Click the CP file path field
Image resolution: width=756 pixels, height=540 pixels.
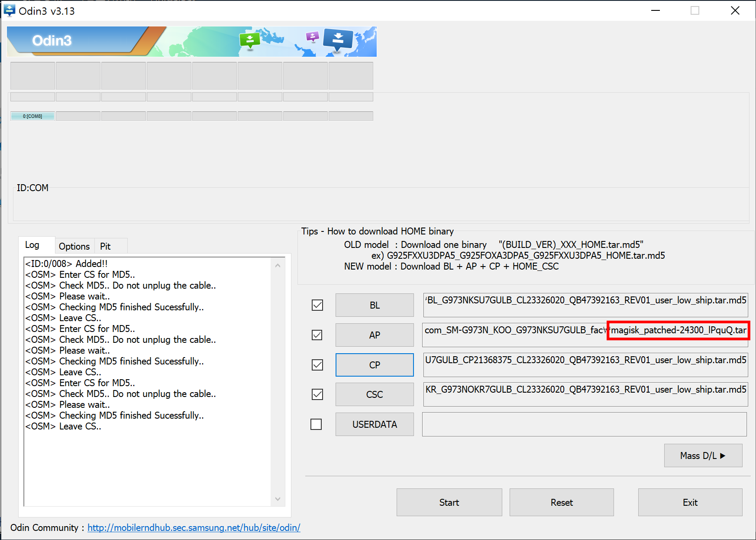pyautogui.click(x=585, y=365)
